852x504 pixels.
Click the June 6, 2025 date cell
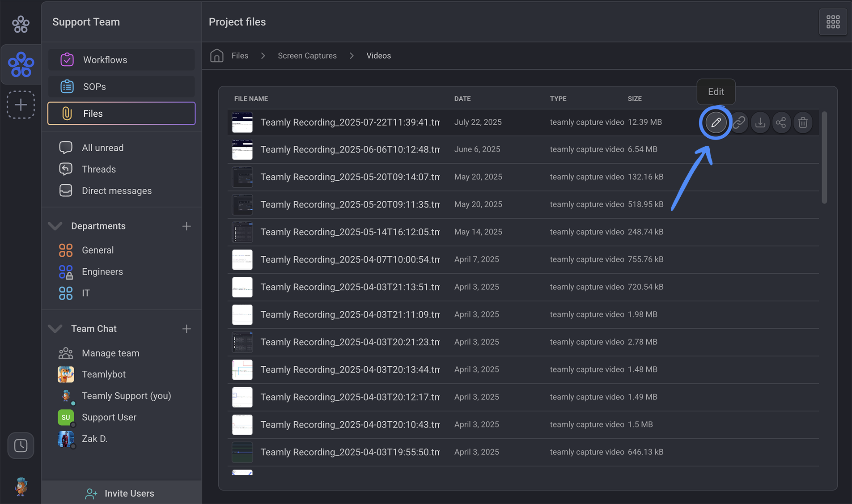477,149
